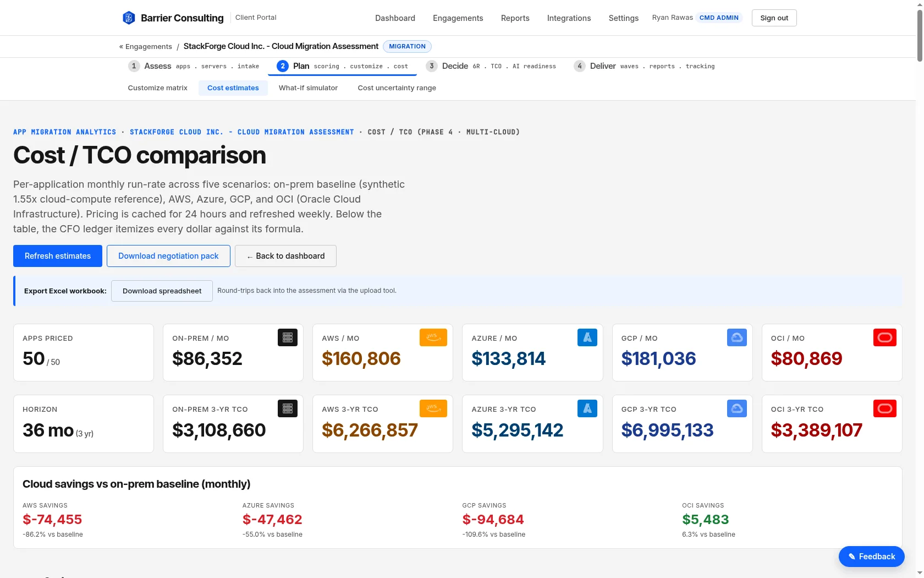Image resolution: width=924 pixels, height=578 pixels.
Task: Click the OCI savings value $5,483
Action: (705, 520)
